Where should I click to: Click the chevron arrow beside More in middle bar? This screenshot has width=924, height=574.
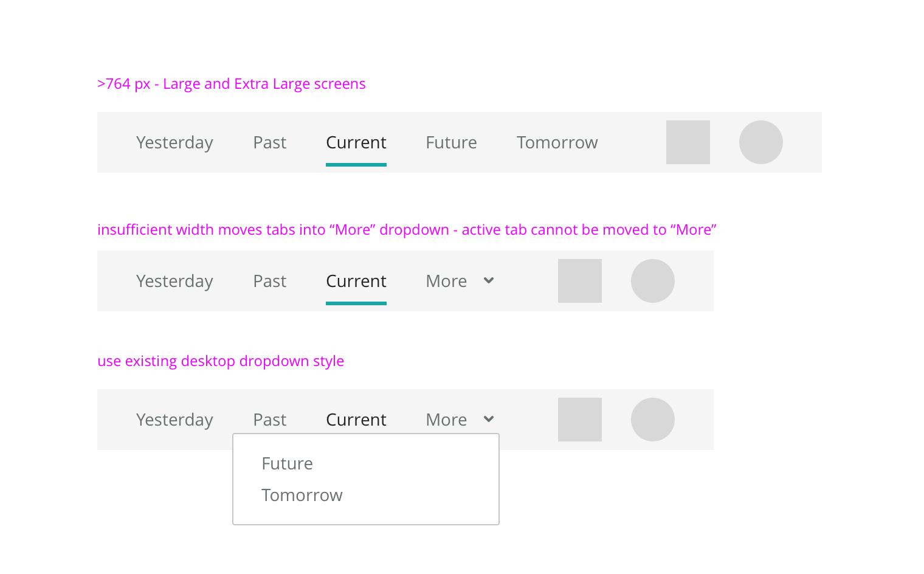click(x=489, y=280)
